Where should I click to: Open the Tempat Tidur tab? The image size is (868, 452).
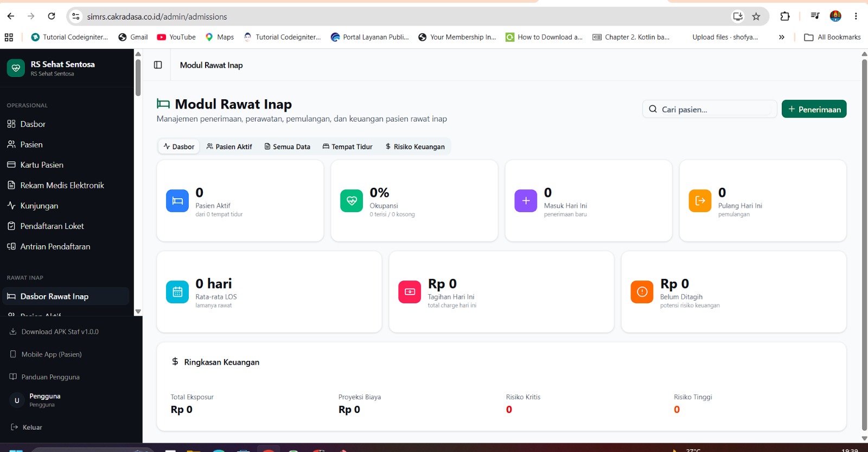(348, 147)
